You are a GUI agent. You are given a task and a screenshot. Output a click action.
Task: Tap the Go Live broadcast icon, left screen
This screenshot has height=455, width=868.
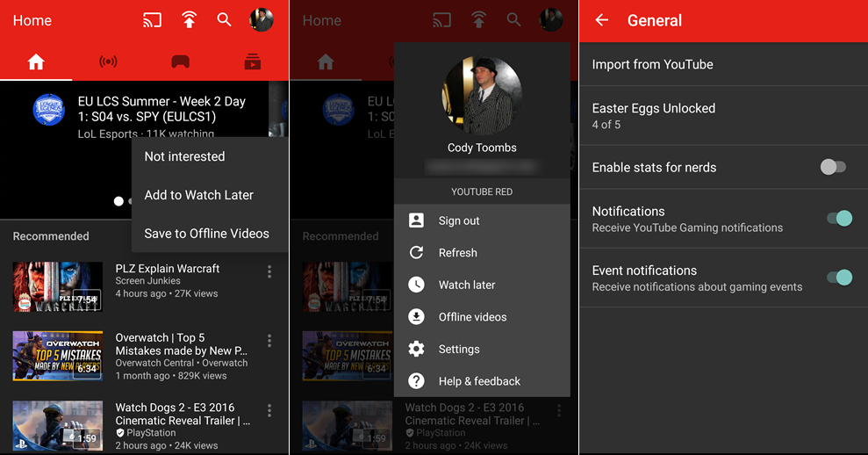click(x=190, y=20)
